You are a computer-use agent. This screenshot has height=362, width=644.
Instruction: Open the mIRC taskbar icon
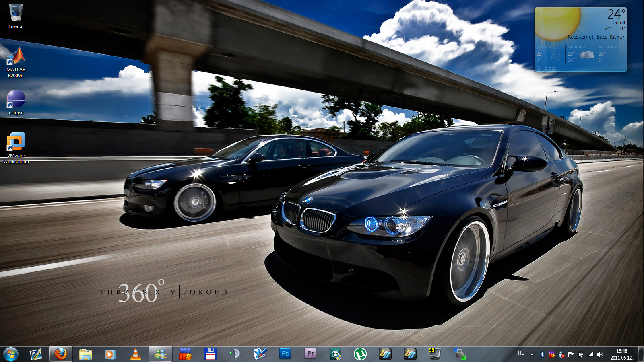[186, 354]
